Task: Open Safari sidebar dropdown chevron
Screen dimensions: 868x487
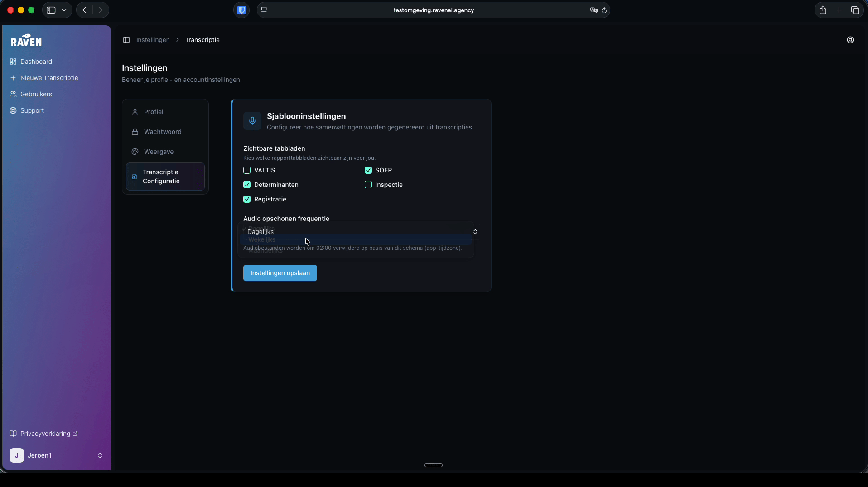Action: pos(64,10)
